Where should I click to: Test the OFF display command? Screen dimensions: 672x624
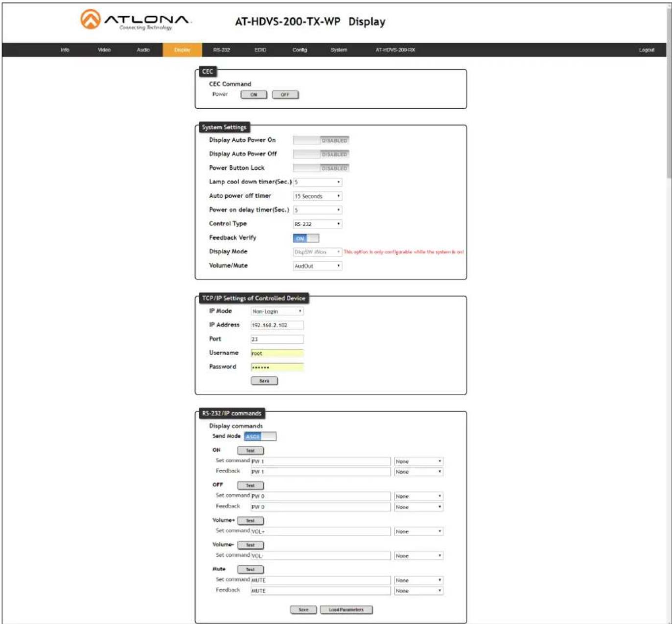pyautogui.click(x=251, y=485)
